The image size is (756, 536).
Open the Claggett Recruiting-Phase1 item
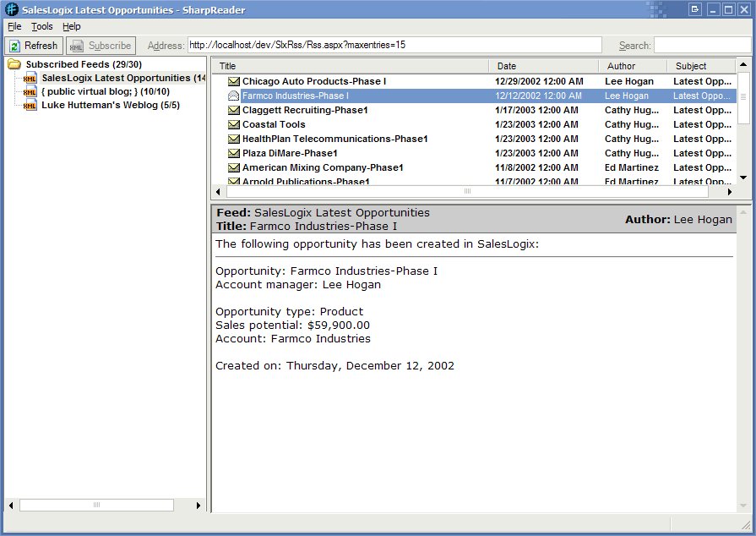point(305,110)
